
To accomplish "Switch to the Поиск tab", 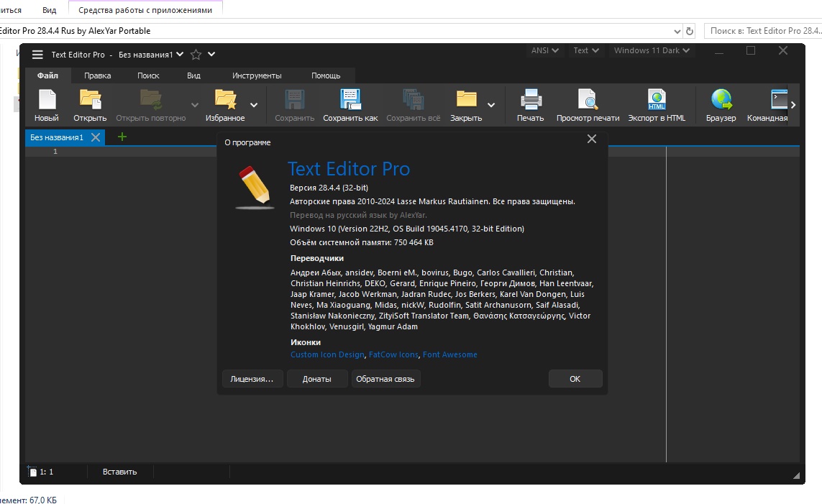I will (148, 75).
